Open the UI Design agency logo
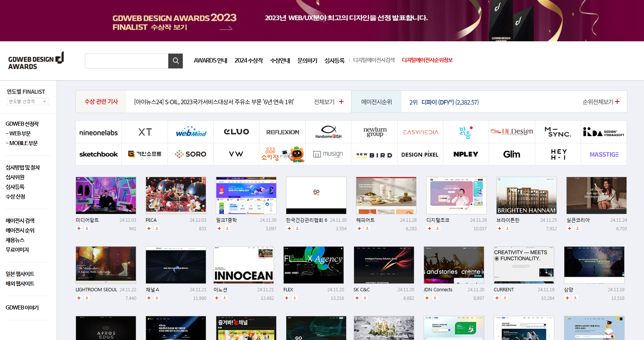 pyautogui.click(x=512, y=132)
